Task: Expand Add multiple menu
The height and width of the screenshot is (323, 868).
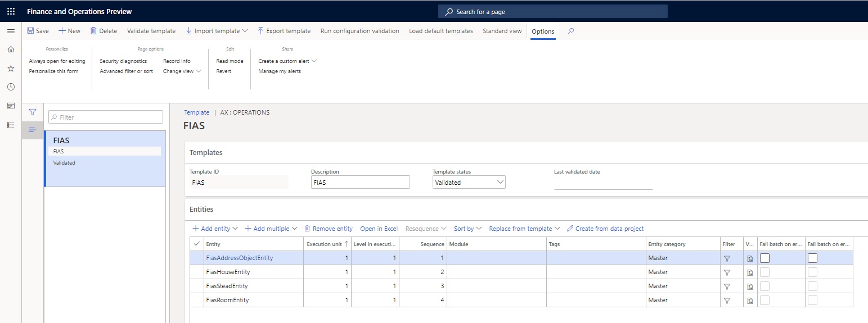Action: click(271, 229)
